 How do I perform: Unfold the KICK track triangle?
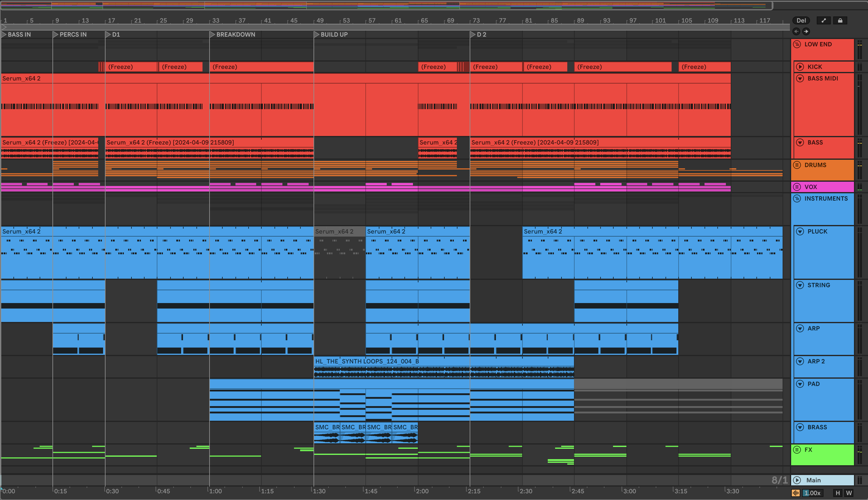(x=800, y=67)
